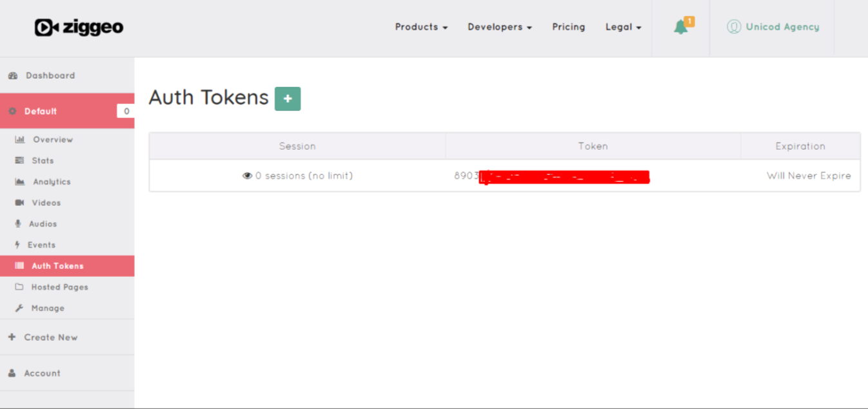Open the Analytics page
This screenshot has width=868, height=409.
pos(52,182)
